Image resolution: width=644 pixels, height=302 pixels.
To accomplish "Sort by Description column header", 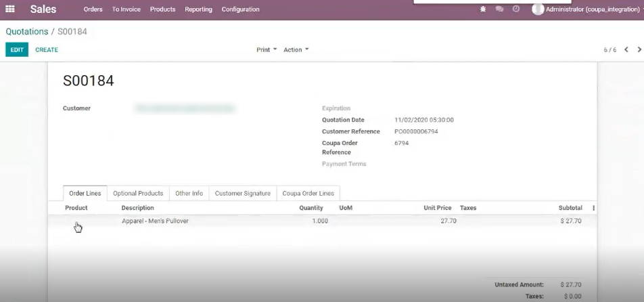I will click(x=137, y=208).
